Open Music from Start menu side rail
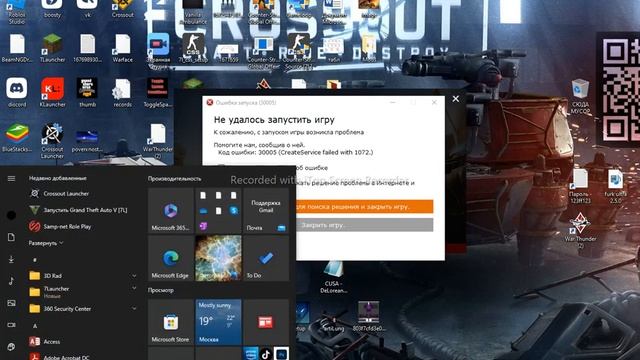This screenshot has height=360, width=640. 11,281
